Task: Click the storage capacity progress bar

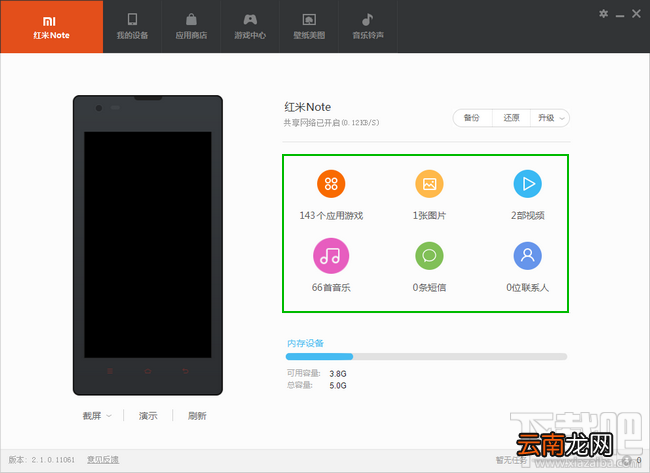Action: (x=426, y=357)
